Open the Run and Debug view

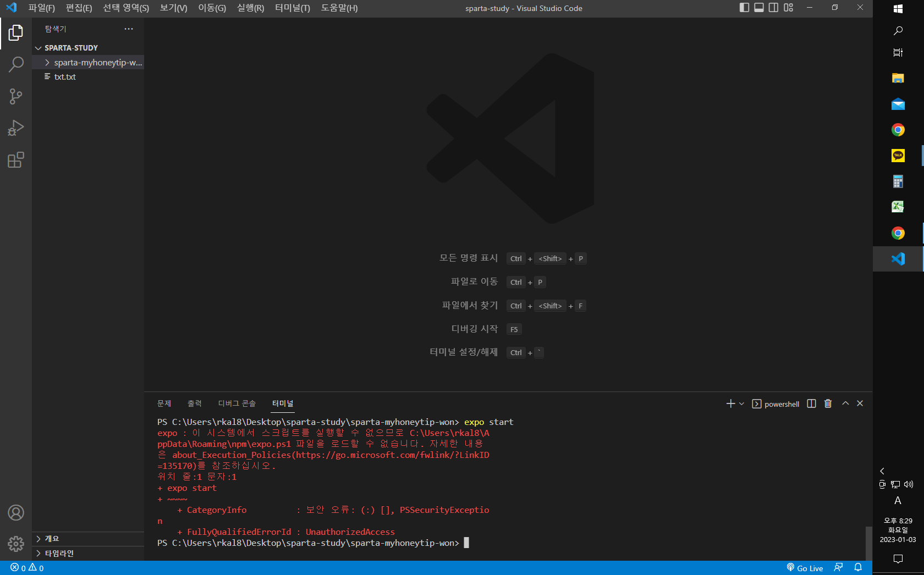(16, 128)
